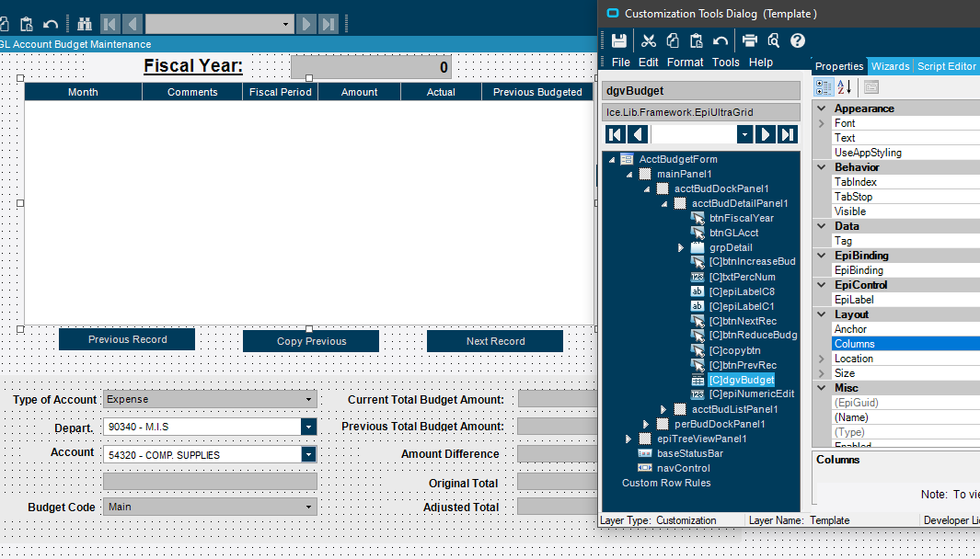Click next-control arrow in Customization dialog
Image resolution: width=980 pixels, height=559 pixels.
(x=766, y=134)
